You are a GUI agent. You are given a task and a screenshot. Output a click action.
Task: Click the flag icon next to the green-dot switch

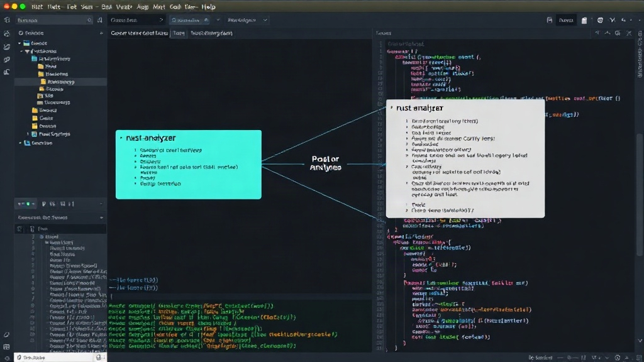(x=44, y=204)
